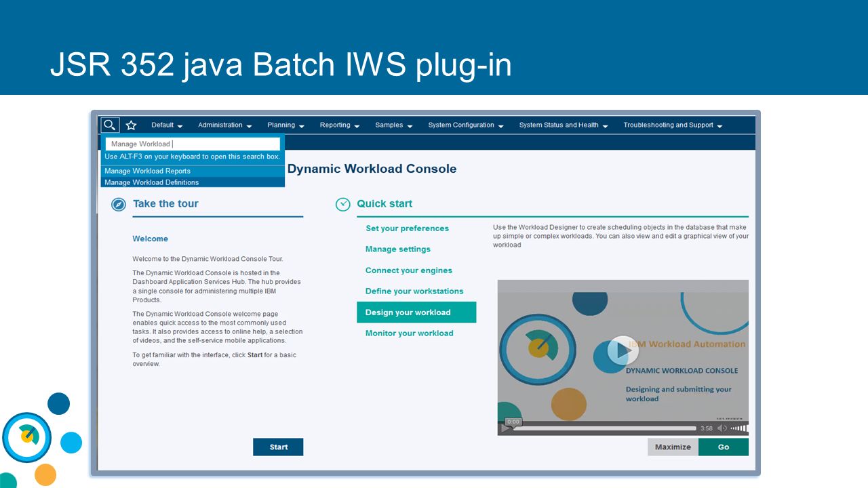This screenshot has width=868, height=488.
Task: Click the Start tour button
Action: [278, 447]
